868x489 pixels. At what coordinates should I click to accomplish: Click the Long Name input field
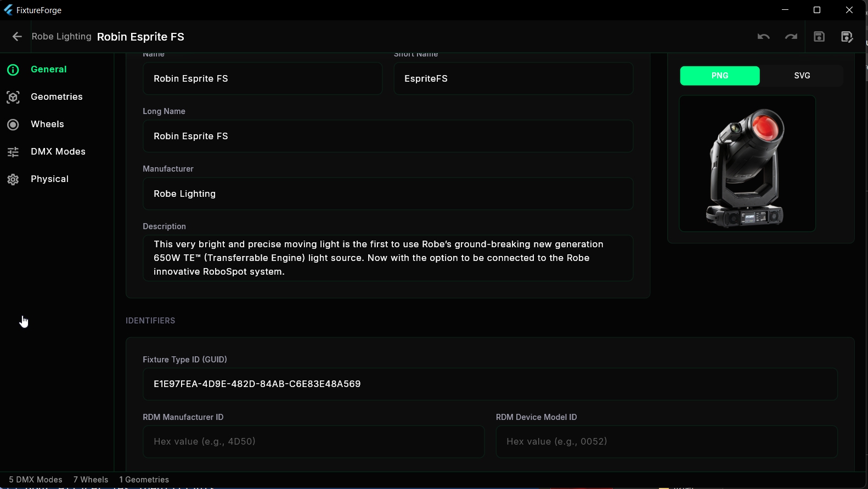click(388, 136)
